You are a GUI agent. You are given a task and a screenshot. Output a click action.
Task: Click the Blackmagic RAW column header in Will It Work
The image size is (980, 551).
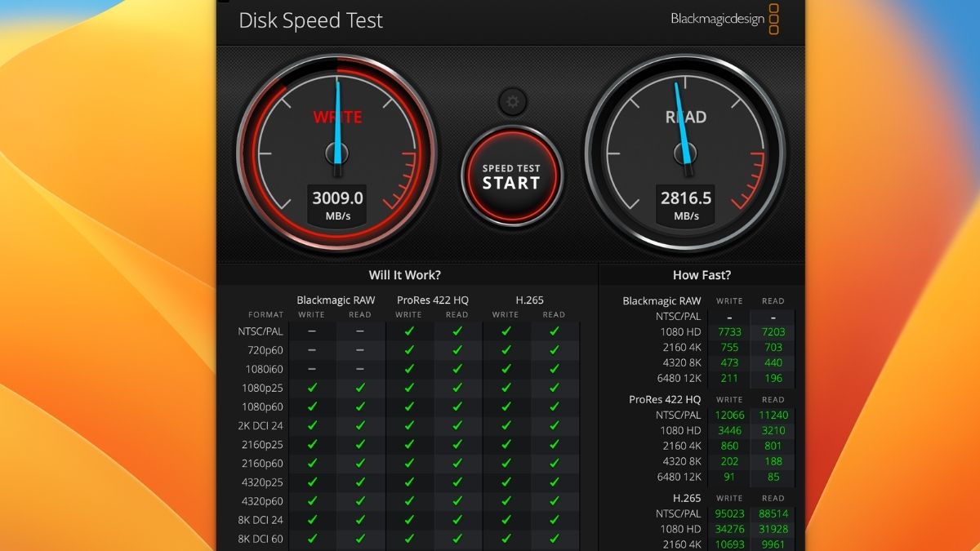pos(336,300)
